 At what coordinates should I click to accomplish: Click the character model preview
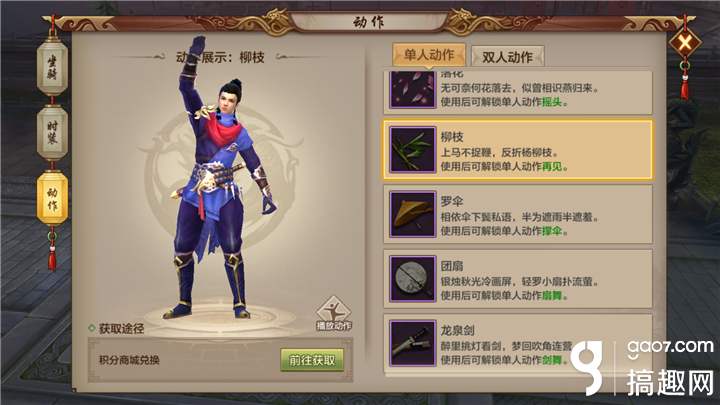pyautogui.click(x=220, y=179)
